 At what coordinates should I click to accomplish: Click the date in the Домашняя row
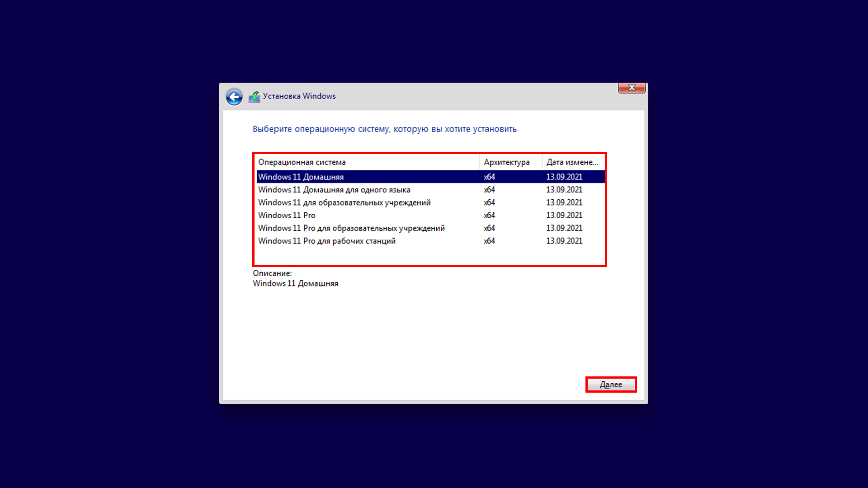(x=564, y=177)
